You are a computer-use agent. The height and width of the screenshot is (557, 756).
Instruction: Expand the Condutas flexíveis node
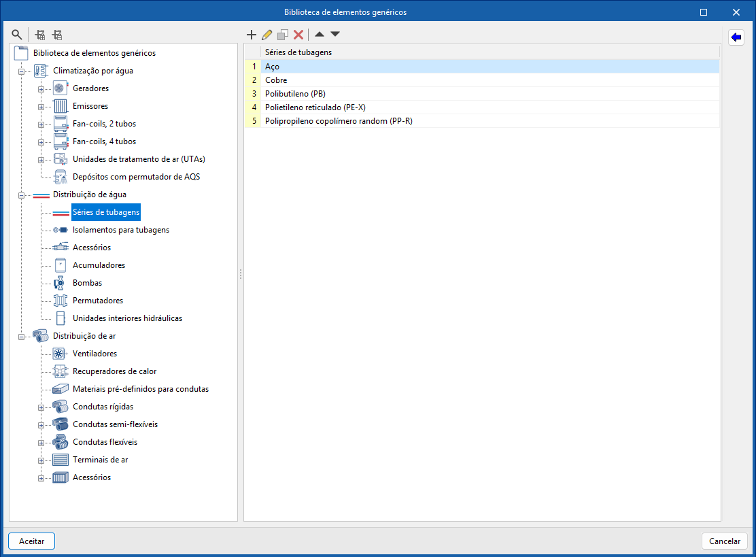point(41,443)
